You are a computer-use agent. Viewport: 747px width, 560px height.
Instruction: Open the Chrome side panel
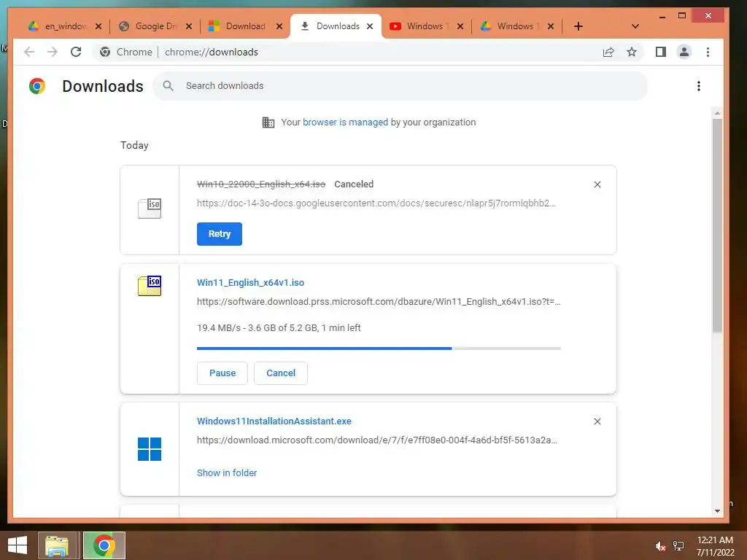click(661, 52)
